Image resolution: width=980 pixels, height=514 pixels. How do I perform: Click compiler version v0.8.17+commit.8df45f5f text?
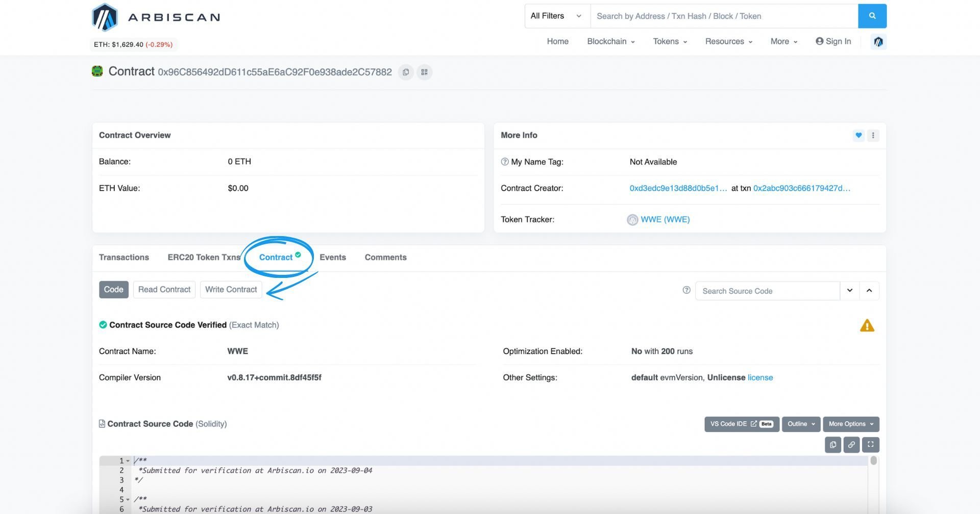[x=274, y=378]
